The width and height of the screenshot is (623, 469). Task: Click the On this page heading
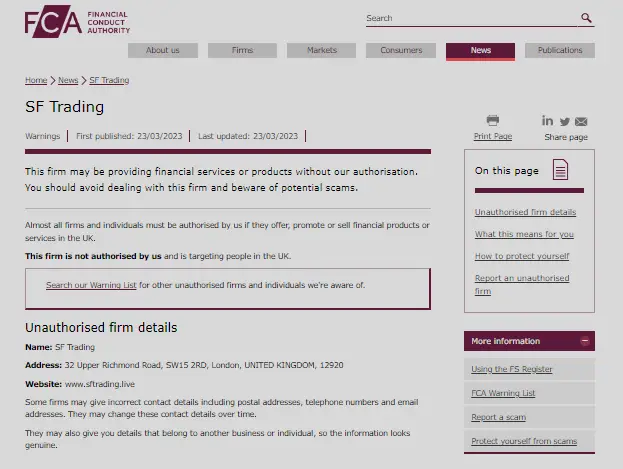point(507,171)
